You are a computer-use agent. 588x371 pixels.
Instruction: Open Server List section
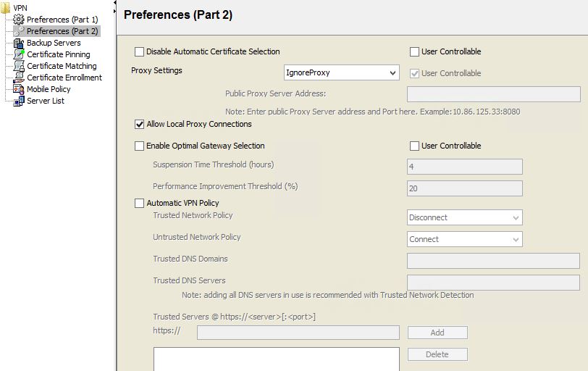pyautogui.click(x=46, y=101)
